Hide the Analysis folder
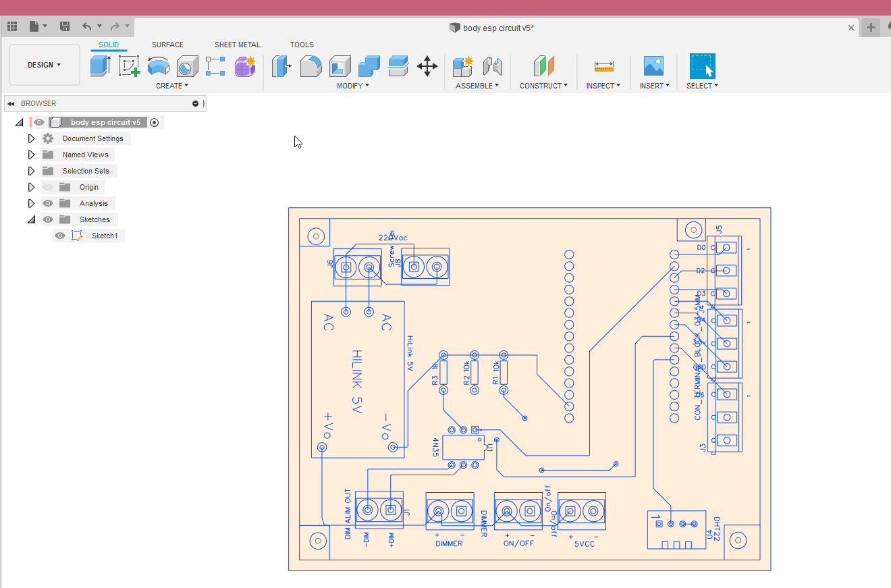The height and width of the screenshot is (588, 891). click(x=47, y=203)
